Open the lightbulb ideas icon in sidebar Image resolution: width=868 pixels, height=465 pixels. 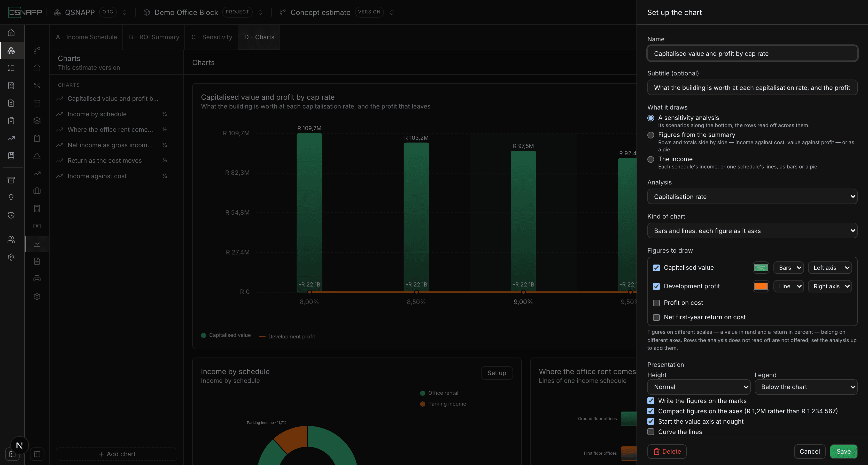tap(11, 198)
